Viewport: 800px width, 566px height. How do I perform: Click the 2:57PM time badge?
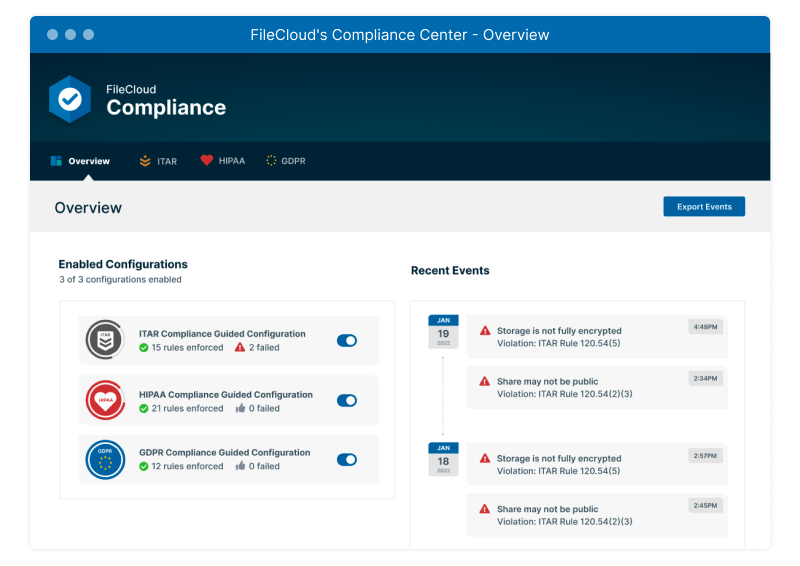[x=705, y=456]
